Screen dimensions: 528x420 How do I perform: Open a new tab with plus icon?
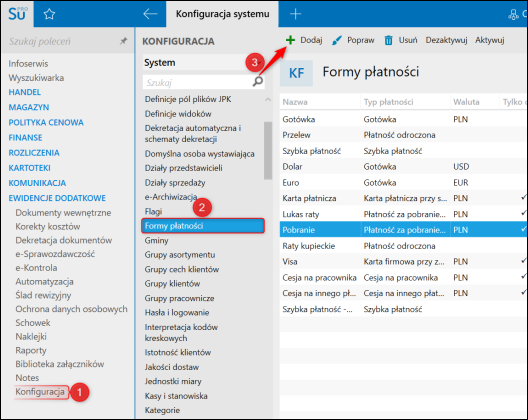tap(295, 14)
